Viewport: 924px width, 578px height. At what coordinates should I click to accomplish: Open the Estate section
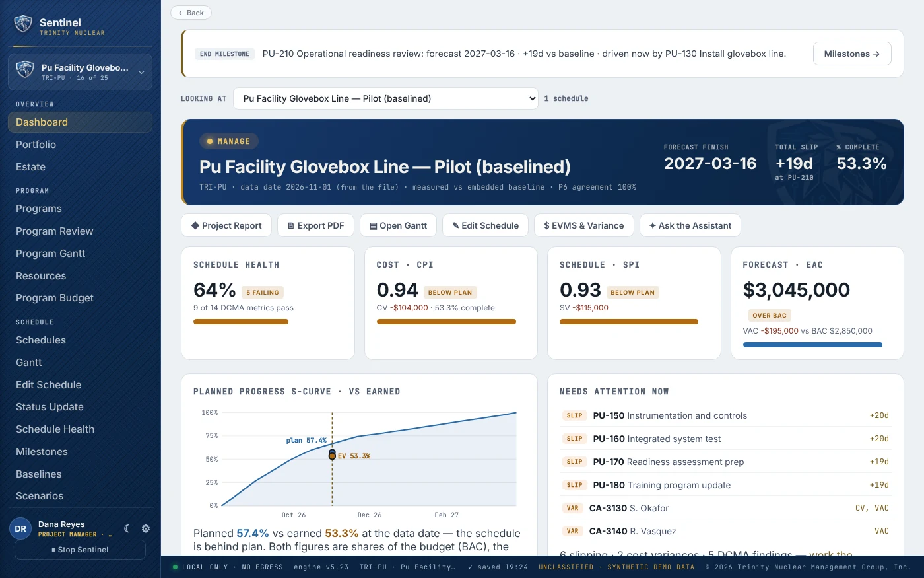coord(80,167)
